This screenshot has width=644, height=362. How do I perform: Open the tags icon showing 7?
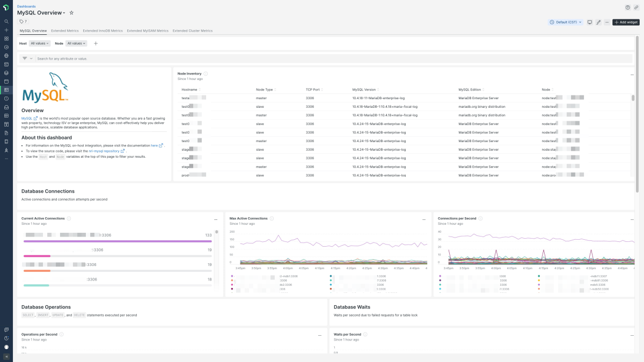click(x=23, y=21)
